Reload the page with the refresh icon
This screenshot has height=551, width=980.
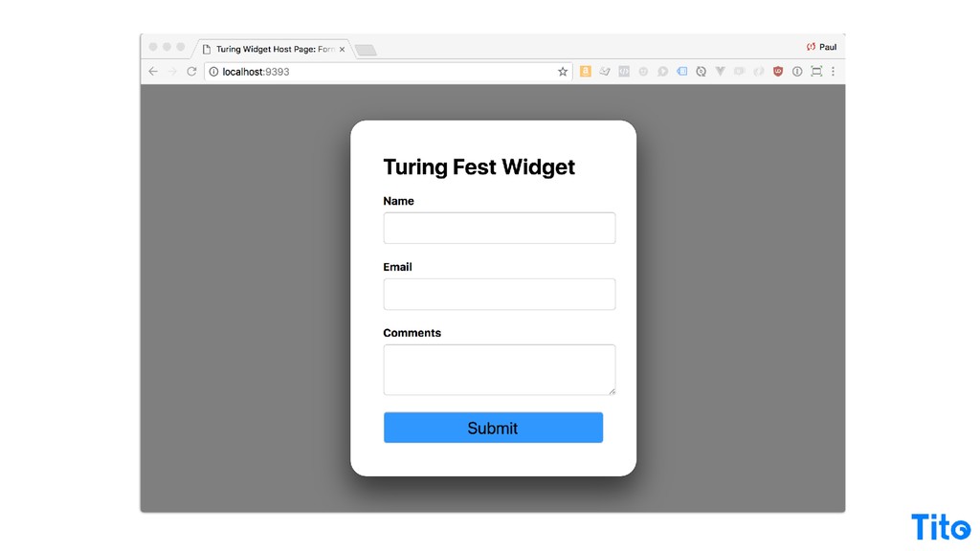click(x=191, y=71)
